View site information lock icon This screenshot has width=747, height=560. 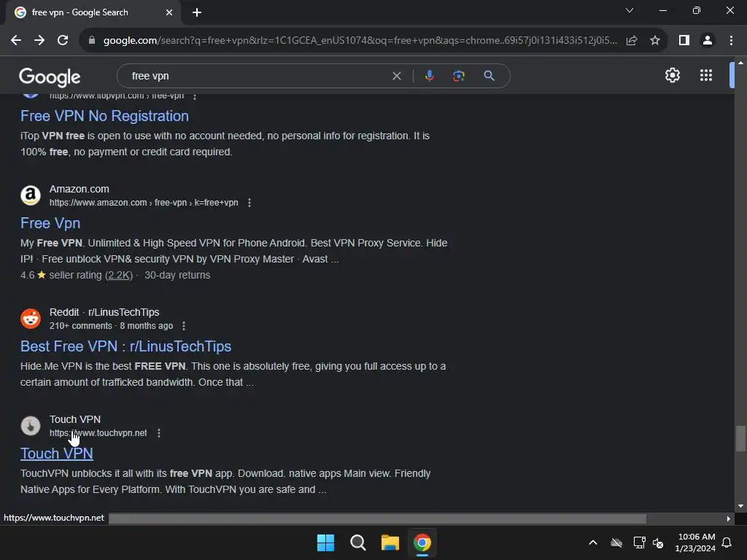pyautogui.click(x=92, y=41)
